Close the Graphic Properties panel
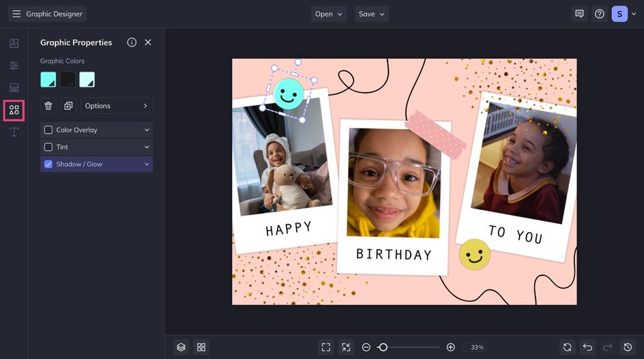Image resolution: width=644 pixels, height=359 pixels. coord(148,42)
